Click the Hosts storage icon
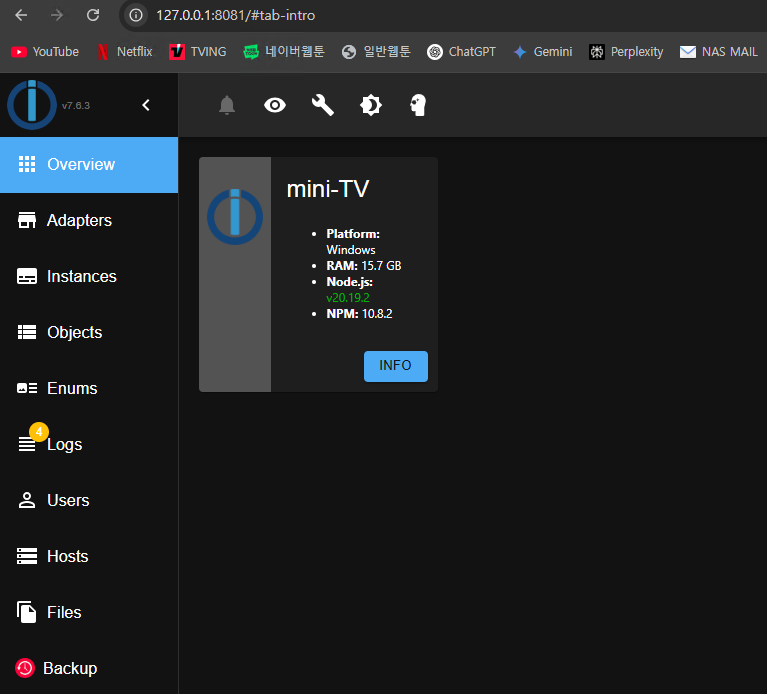The width and height of the screenshot is (767, 694). tap(27, 557)
